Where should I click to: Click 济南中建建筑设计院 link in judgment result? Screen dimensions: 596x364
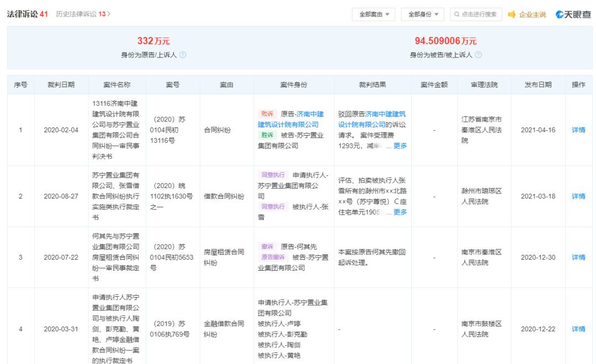372,119
